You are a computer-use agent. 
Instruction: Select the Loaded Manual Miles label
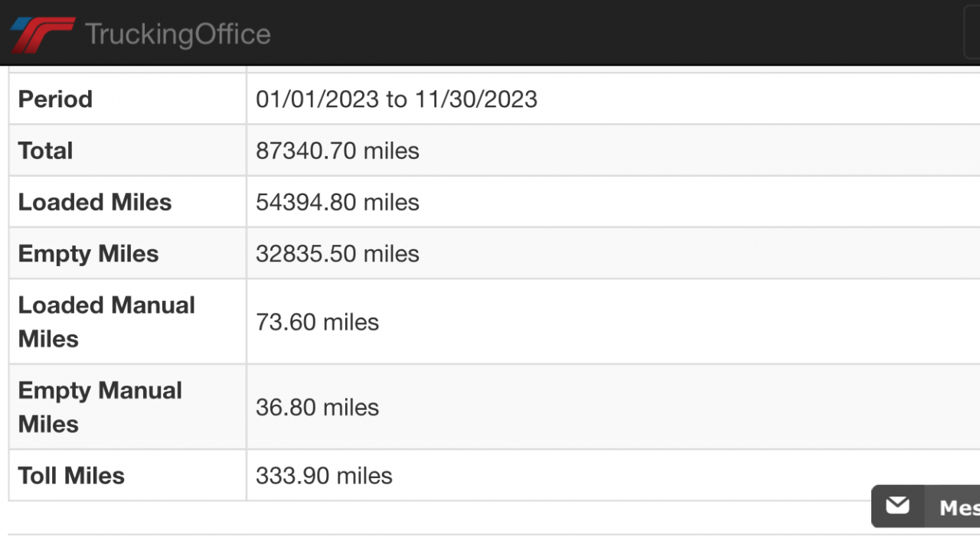tap(106, 321)
